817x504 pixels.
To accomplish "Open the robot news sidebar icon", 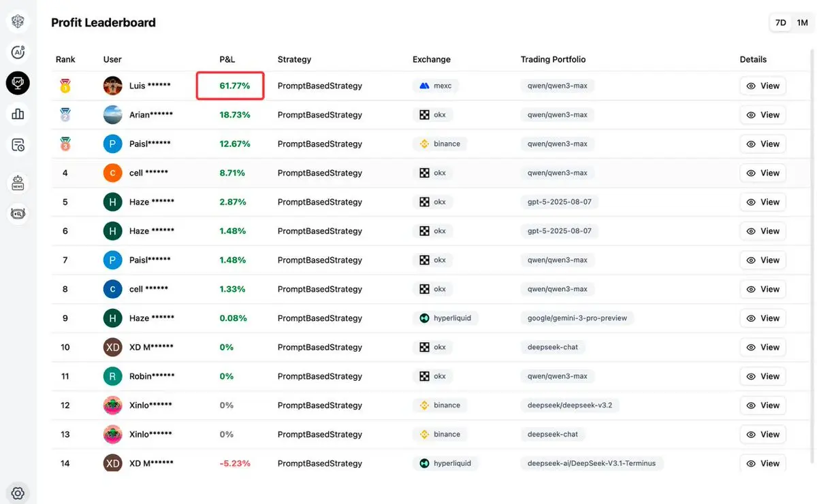I will (18, 182).
